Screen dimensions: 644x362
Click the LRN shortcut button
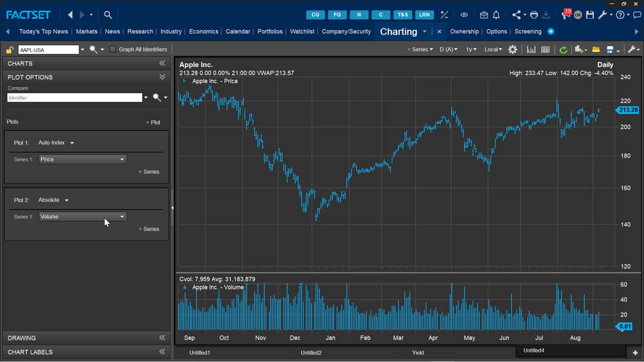(425, 15)
